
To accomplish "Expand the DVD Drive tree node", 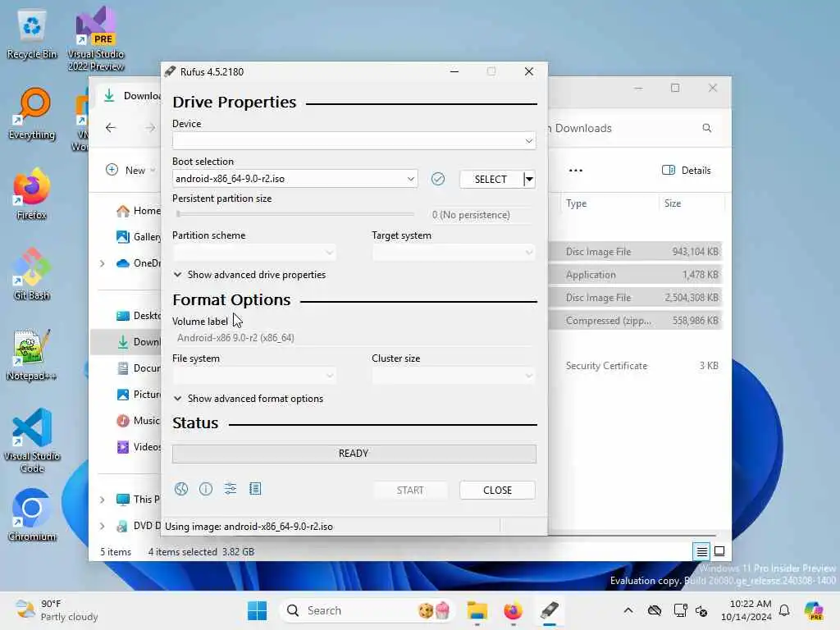I will (x=103, y=526).
